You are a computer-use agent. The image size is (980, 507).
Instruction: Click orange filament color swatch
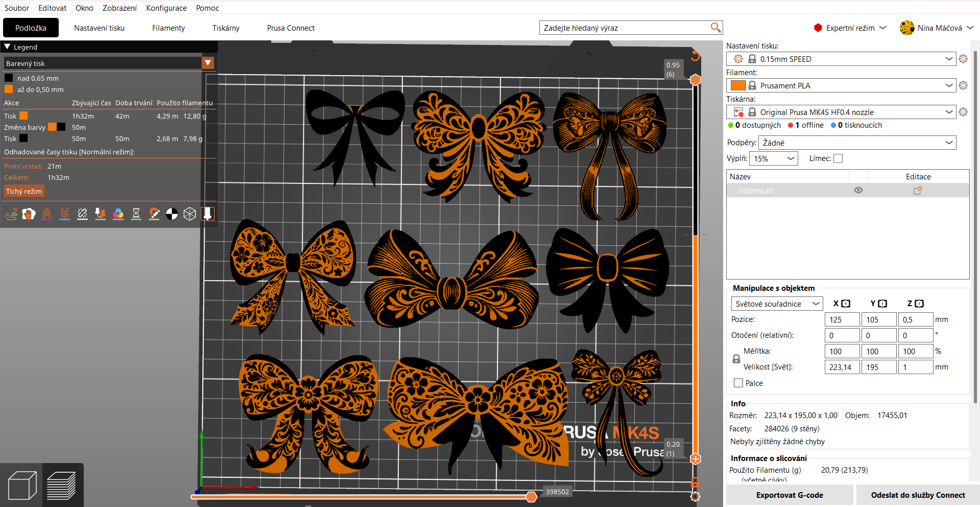pyautogui.click(x=738, y=85)
